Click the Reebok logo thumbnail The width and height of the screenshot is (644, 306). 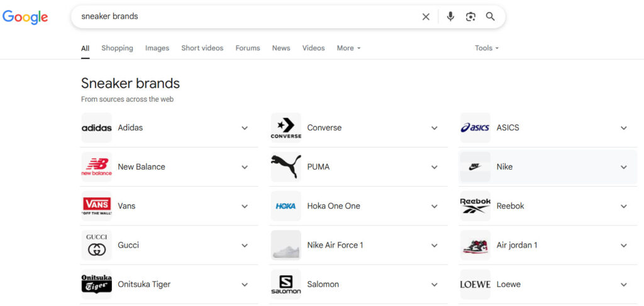coord(475,206)
